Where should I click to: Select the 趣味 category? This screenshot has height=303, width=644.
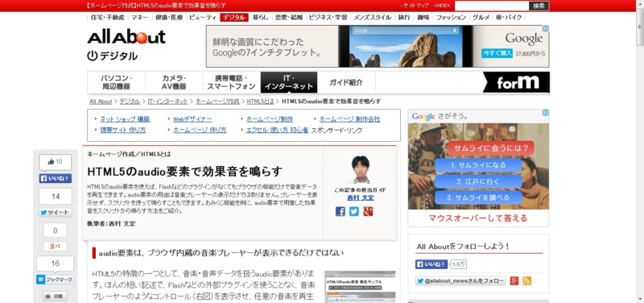(x=423, y=17)
